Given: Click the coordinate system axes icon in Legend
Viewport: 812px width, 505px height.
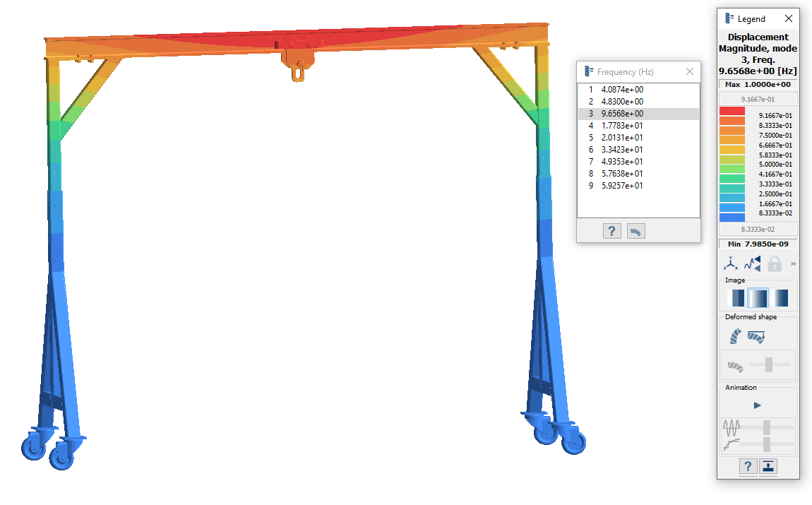Looking at the screenshot, I should [730, 263].
